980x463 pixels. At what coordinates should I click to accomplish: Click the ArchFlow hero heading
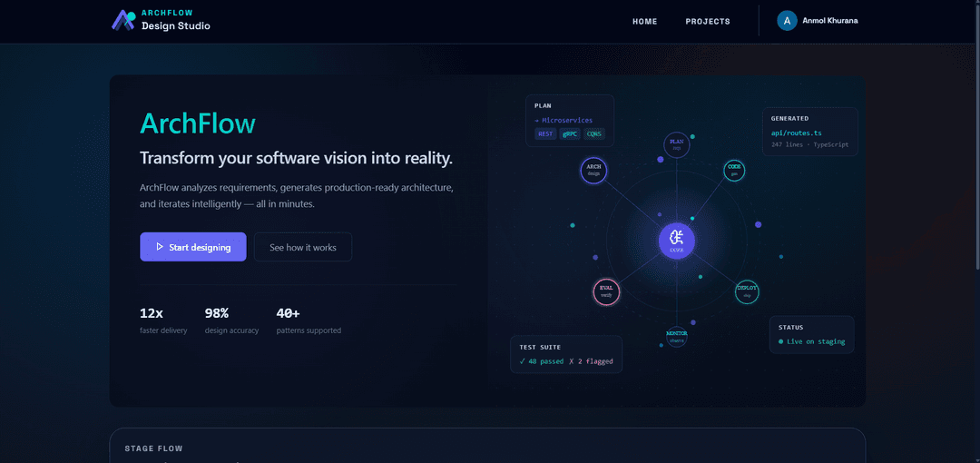198,123
